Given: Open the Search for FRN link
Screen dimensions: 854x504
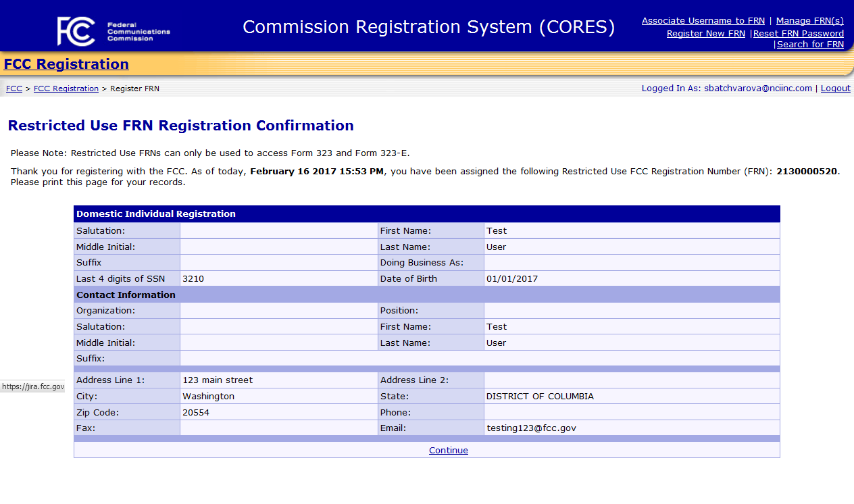Looking at the screenshot, I should 810,45.
